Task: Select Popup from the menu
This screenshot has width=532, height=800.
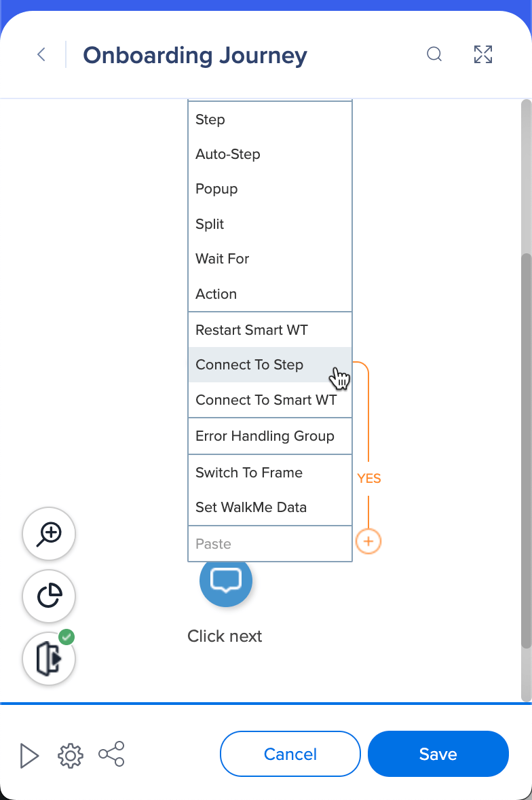Action: click(216, 189)
